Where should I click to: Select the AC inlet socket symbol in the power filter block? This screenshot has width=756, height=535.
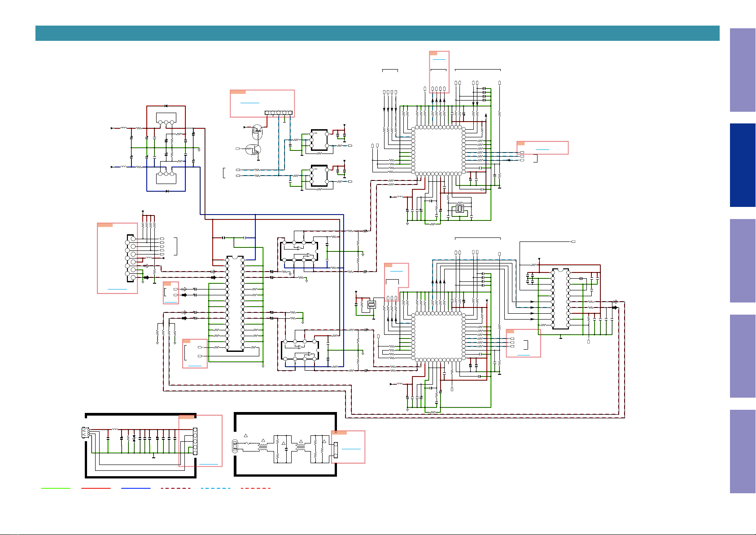(235, 447)
